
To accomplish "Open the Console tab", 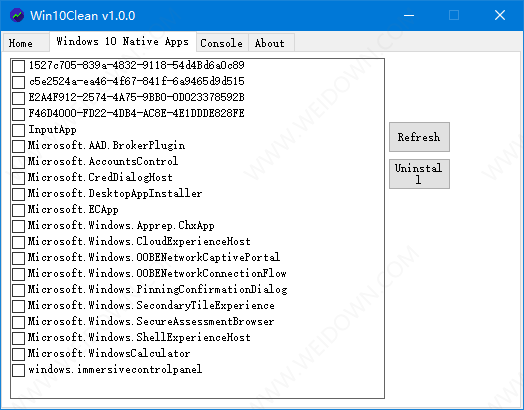I will click(x=222, y=43).
